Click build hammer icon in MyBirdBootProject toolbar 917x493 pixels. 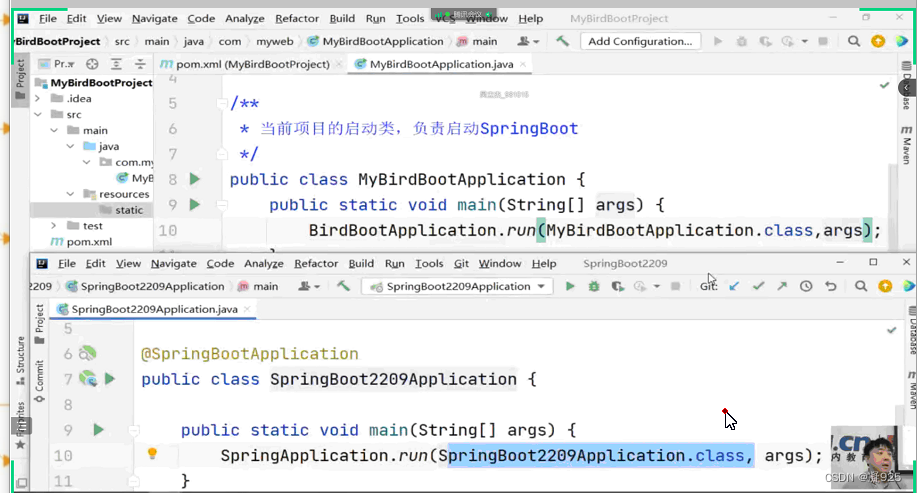tap(562, 41)
